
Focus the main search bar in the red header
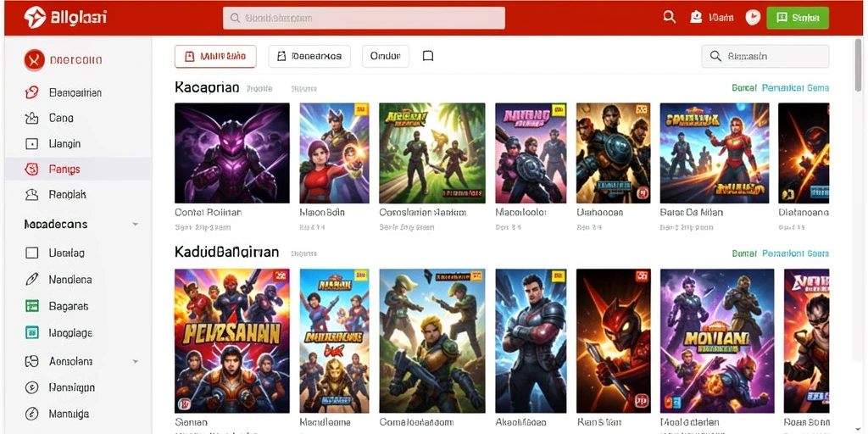pyautogui.click(x=364, y=18)
